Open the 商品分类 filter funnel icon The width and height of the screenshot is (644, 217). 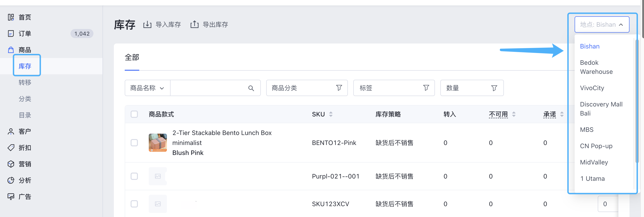point(339,88)
